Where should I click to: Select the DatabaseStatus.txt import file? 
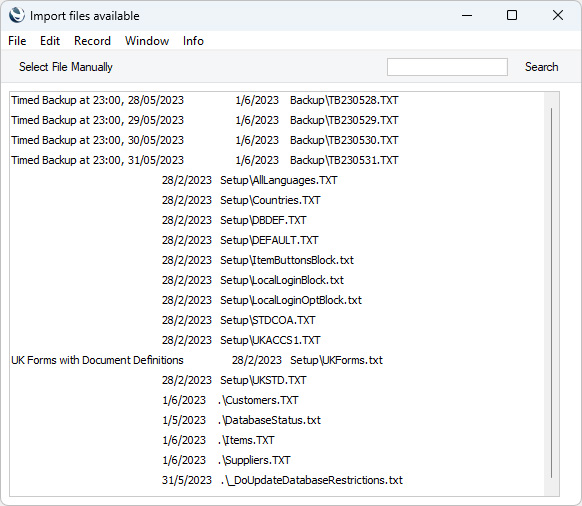coord(277,420)
